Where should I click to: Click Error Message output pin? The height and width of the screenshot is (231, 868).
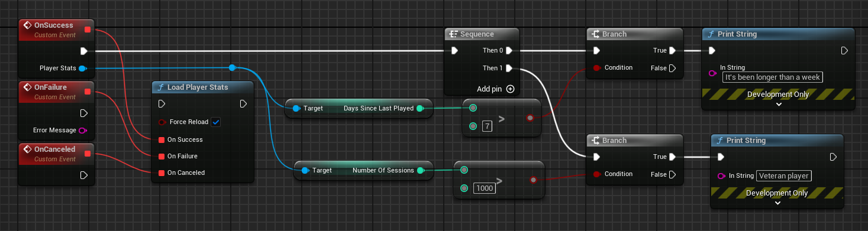click(82, 130)
